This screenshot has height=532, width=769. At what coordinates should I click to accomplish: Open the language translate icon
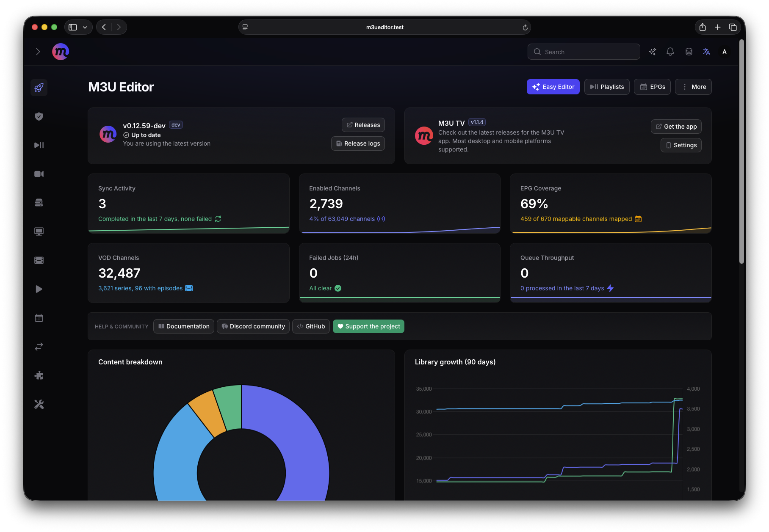(707, 52)
